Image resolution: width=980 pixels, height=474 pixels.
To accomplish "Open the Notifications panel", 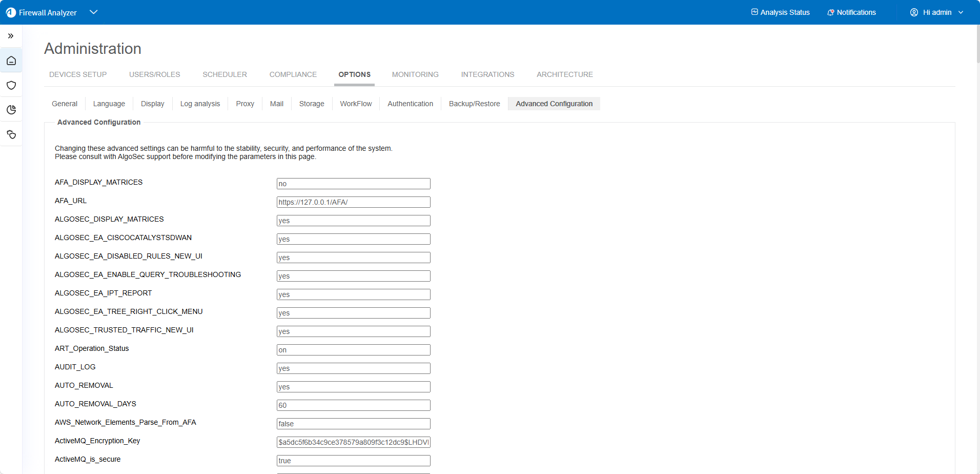I will (x=851, y=12).
